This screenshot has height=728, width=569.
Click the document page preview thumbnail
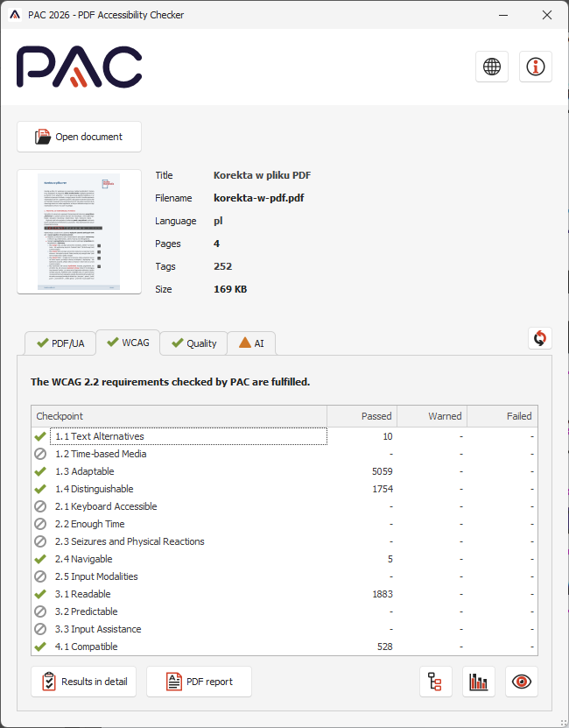coord(80,231)
